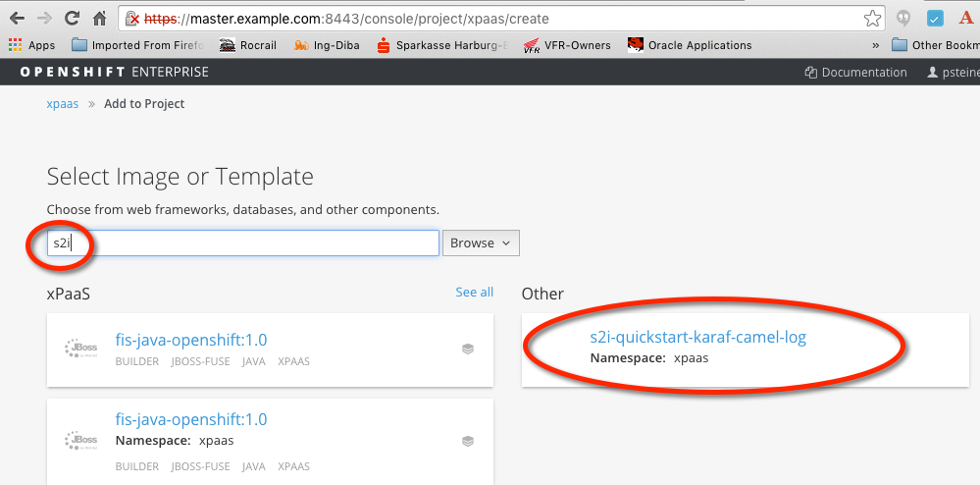Click JBoss logo of the first fis-java-openshift card

81,350
